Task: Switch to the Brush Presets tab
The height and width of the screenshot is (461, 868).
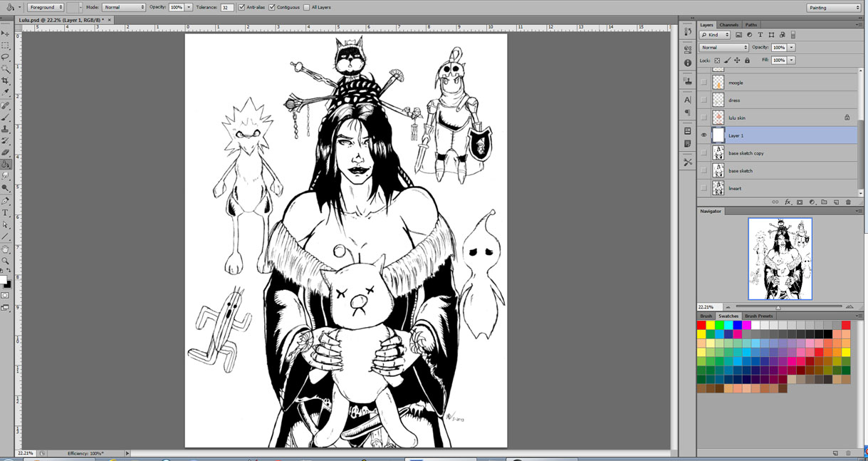Action: tap(758, 316)
